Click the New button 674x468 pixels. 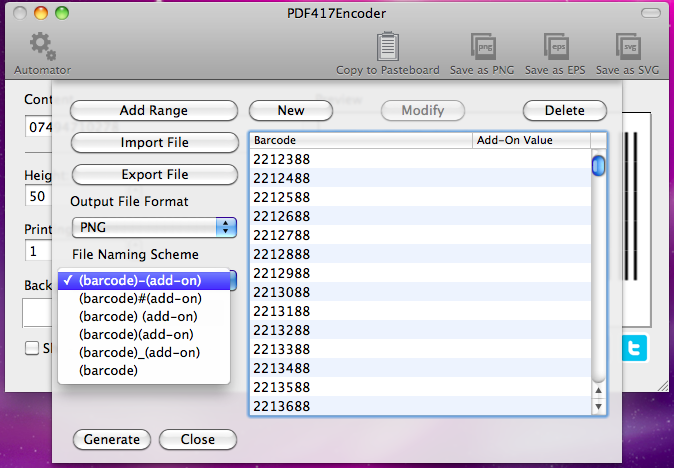291,110
